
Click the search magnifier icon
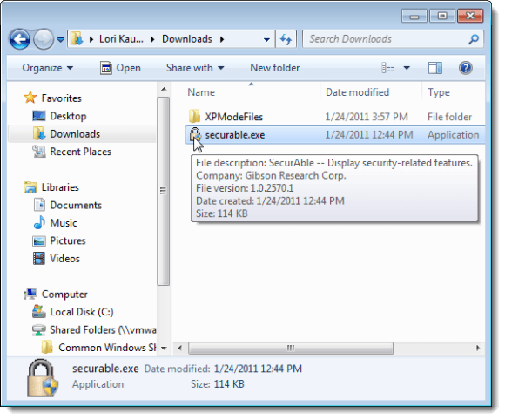click(x=474, y=39)
